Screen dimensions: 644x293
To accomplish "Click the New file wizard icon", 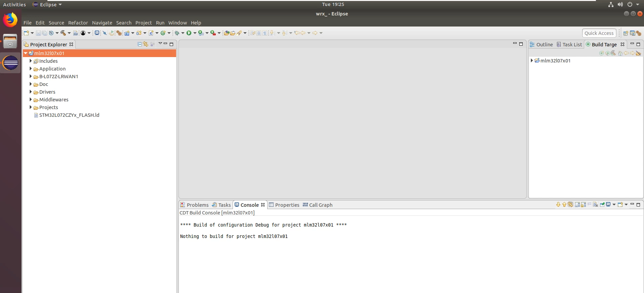I will 26,33.
